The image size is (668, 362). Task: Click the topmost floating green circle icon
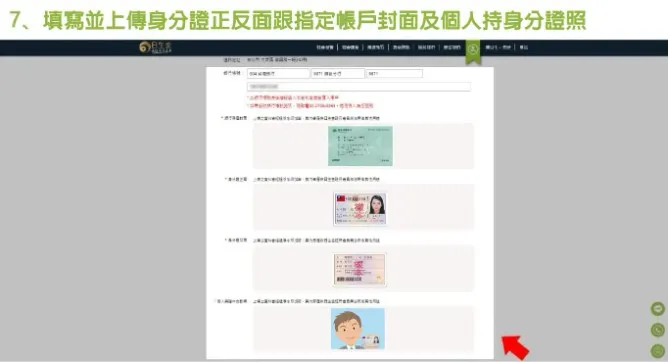coord(658,309)
